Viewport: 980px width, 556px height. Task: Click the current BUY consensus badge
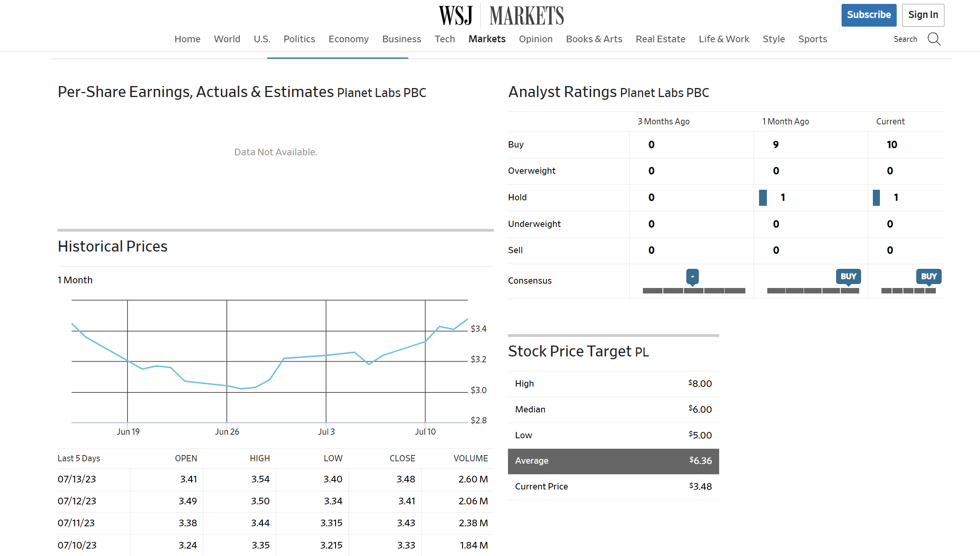tap(928, 276)
